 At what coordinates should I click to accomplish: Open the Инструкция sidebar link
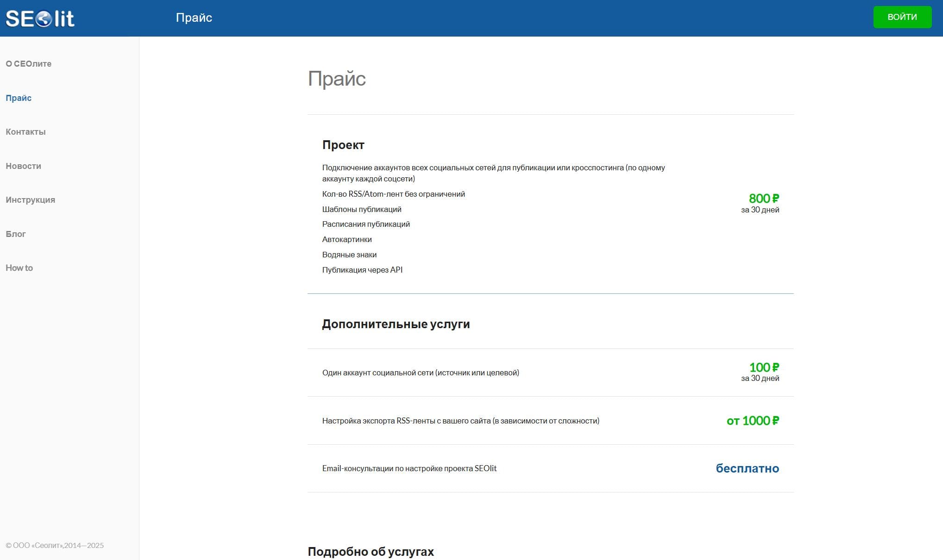click(x=30, y=200)
